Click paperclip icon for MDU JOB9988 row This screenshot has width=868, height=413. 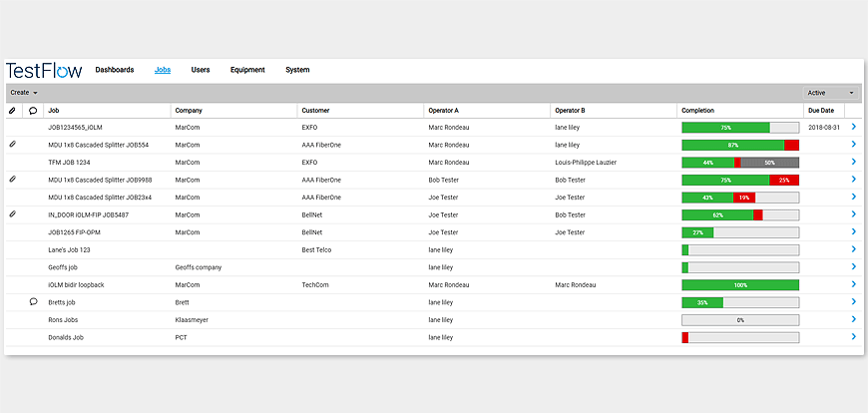[13, 180]
